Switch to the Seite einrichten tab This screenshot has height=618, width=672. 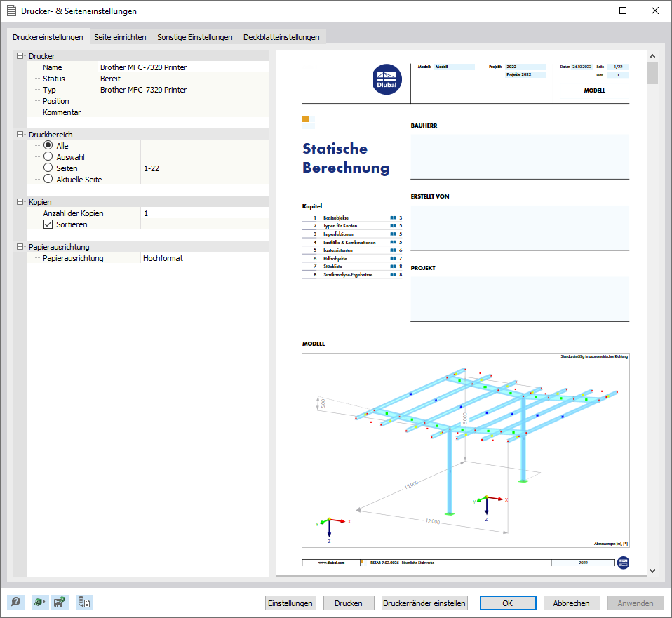(x=120, y=37)
